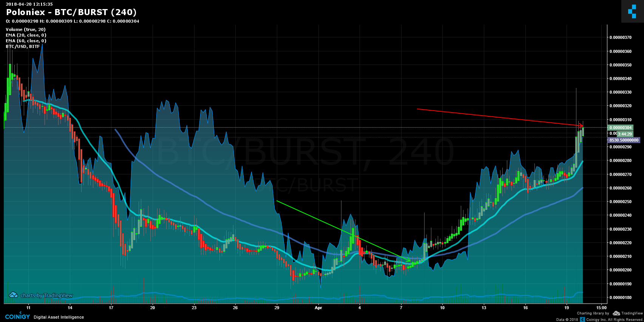Click the 'Apr' month label on time axis
Image resolution: width=644 pixels, height=322 pixels.
(318, 308)
